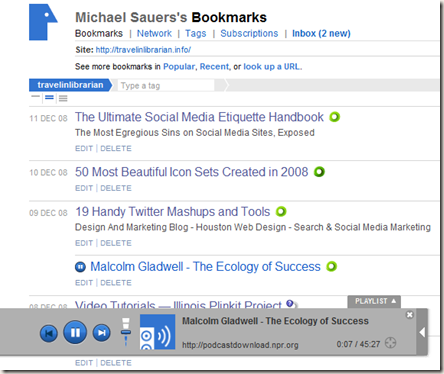Viewport: 444px width, 374px height.
Task: Open the Tags tab
Action: point(196,33)
